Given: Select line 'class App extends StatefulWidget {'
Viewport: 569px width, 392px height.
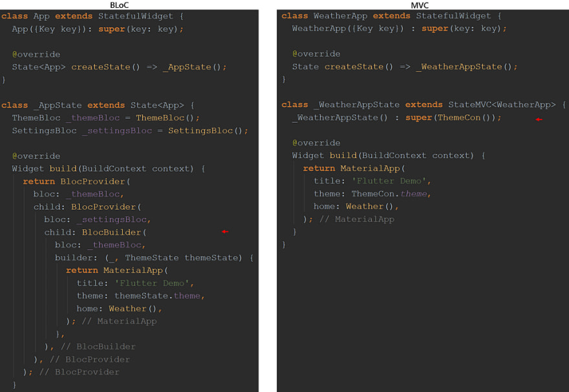Looking at the screenshot, I should (x=92, y=16).
